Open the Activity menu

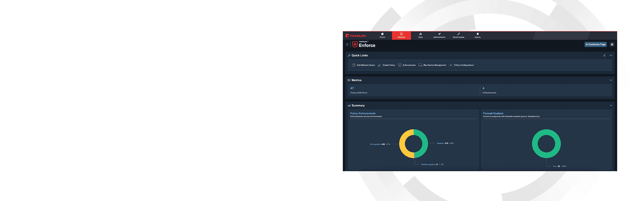tap(478, 36)
